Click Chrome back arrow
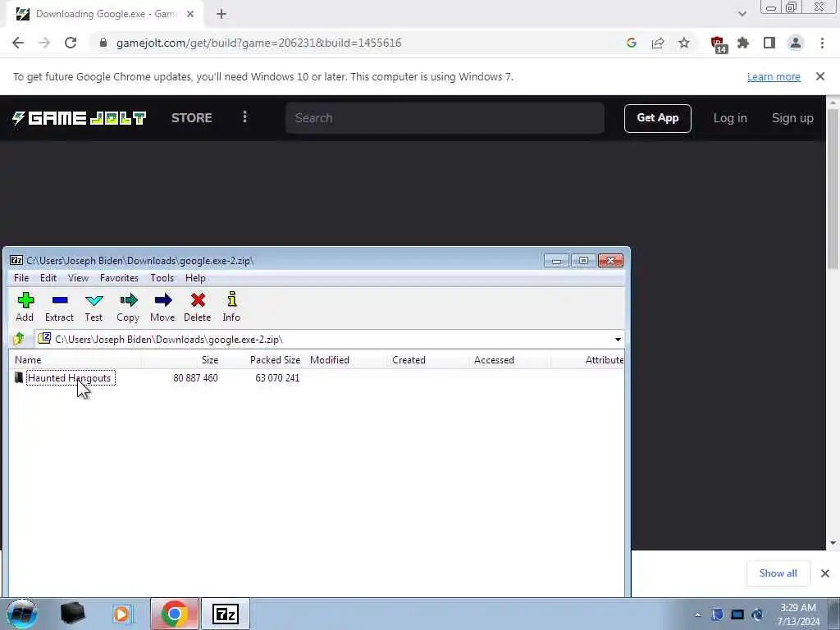The image size is (840, 630). [18, 43]
